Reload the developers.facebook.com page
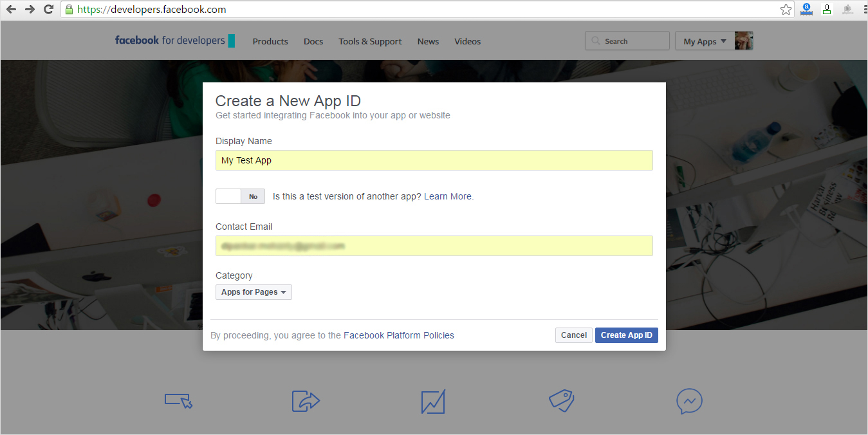This screenshot has width=868, height=435. point(48,10)
